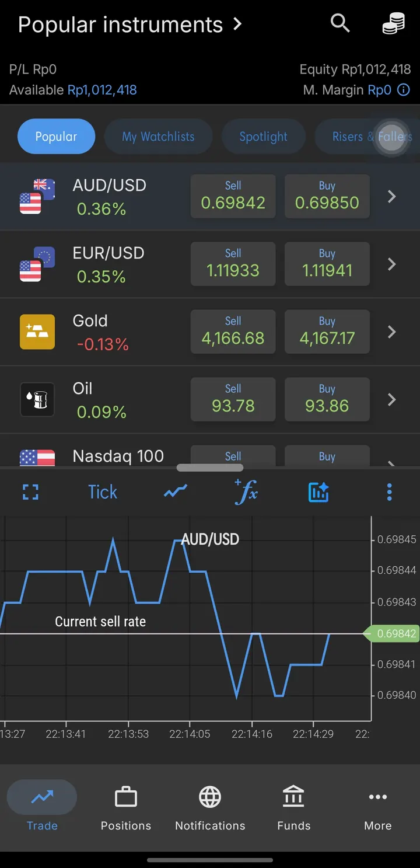This screenshot has width=420, height=868.
Task: Tap Available Rp1,012,418 balance
Action: tap(73, 90)
